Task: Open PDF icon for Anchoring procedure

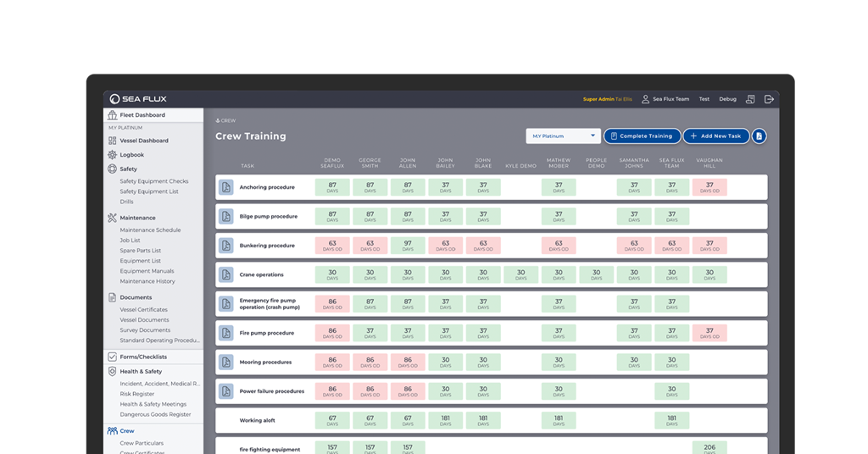Action: pos(225,187)
